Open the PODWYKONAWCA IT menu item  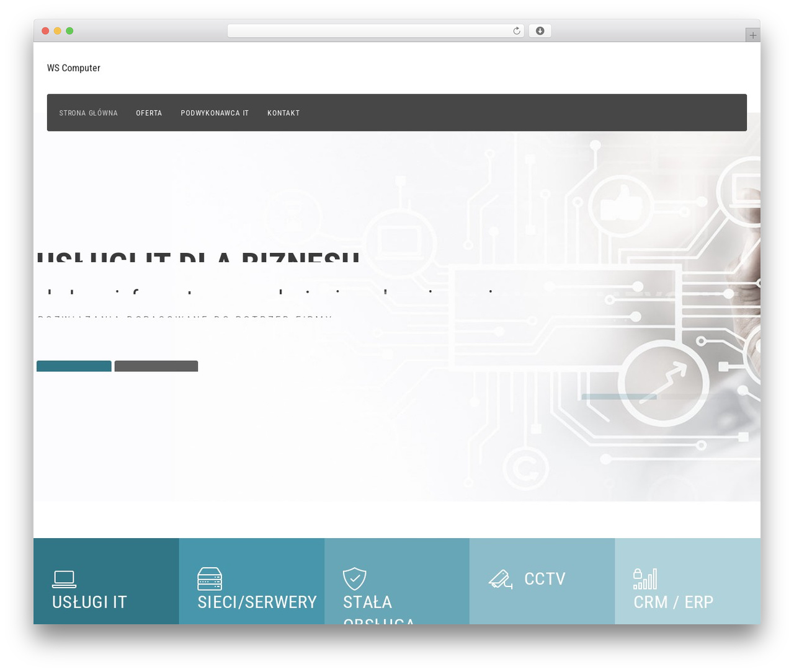(x=215, y=113)
